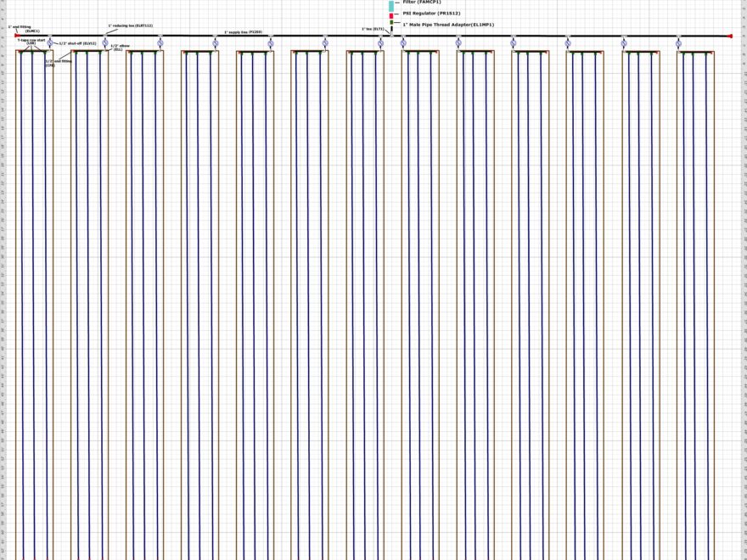Select the shut-off valve just right of the 1" tee
This screenshot has height=560, width=747.
coord(403,42)
